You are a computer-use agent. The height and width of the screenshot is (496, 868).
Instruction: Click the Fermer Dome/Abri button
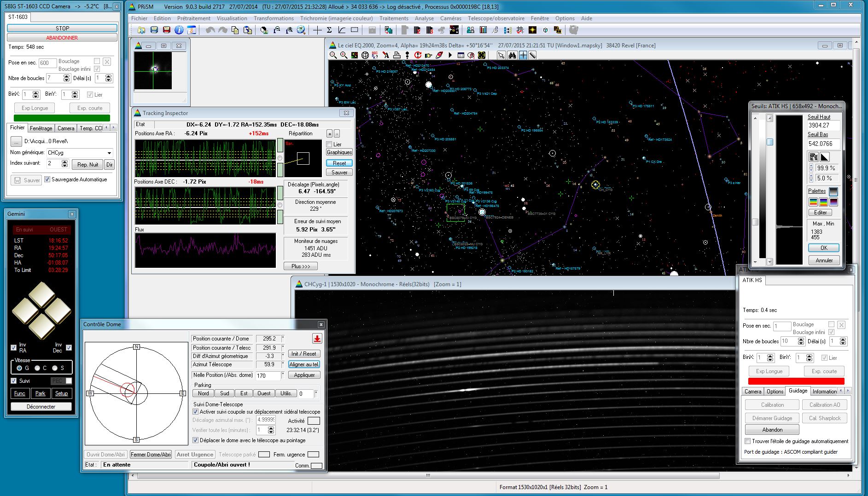tap(151, 454)
